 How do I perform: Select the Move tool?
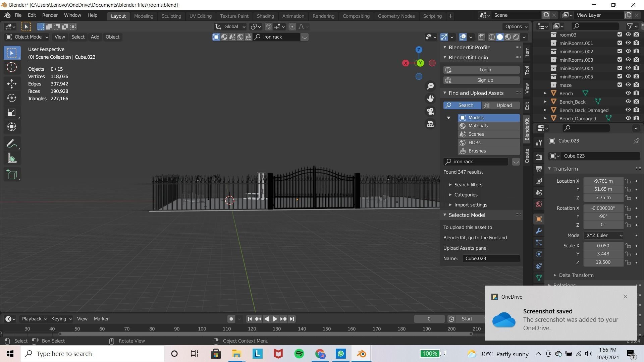click(12, 84)
